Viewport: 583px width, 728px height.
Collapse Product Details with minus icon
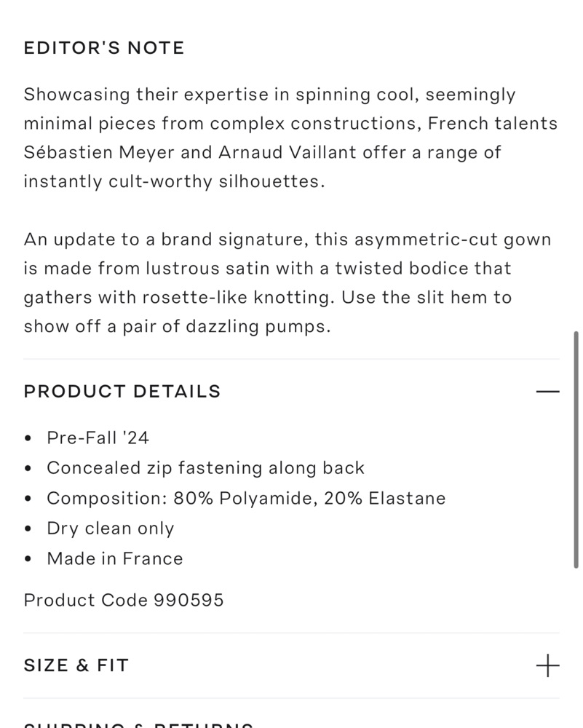pyautogui.click(x=548, y=392)
